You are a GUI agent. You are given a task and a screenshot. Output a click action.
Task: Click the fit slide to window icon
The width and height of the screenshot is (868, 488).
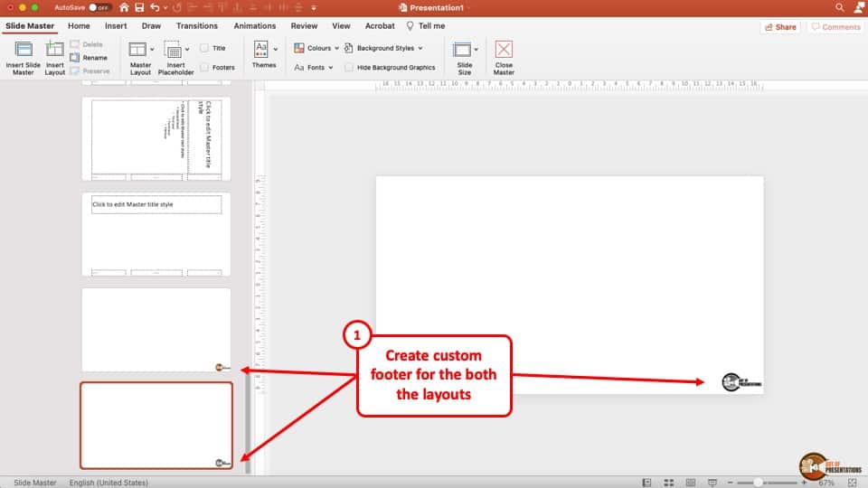[x=852, y=483]
